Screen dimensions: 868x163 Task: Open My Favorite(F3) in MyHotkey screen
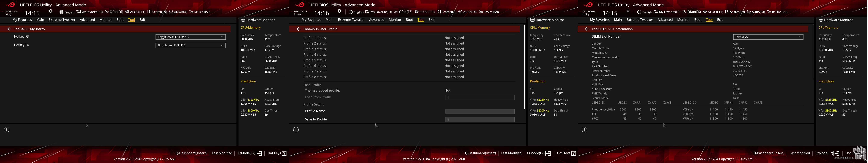(89, 12)
